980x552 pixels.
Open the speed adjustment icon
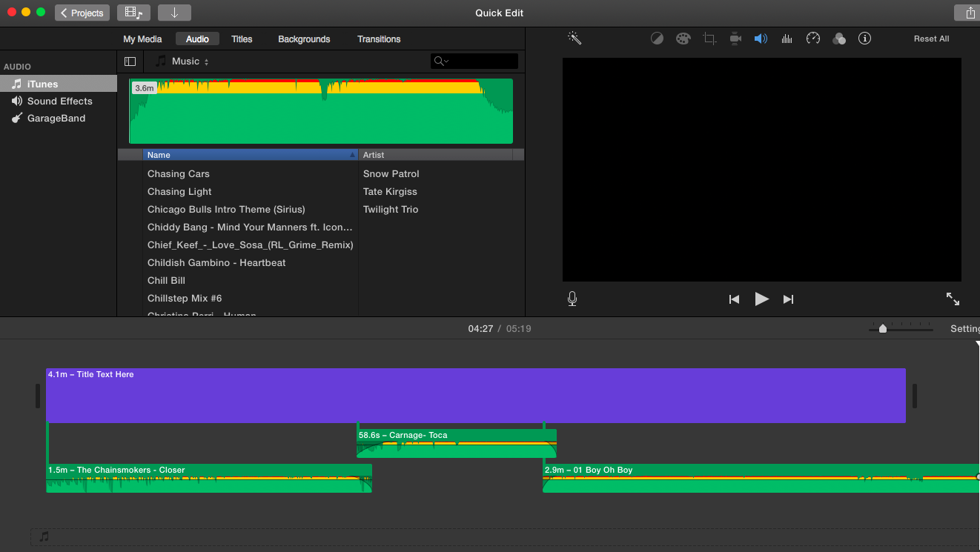tap(813, 39)
